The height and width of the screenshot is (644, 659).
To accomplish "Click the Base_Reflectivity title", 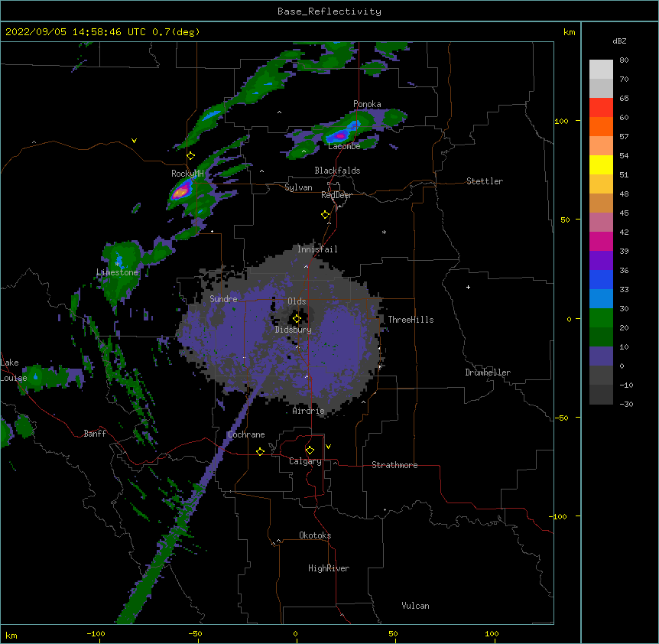I will [x=329, y=11].
